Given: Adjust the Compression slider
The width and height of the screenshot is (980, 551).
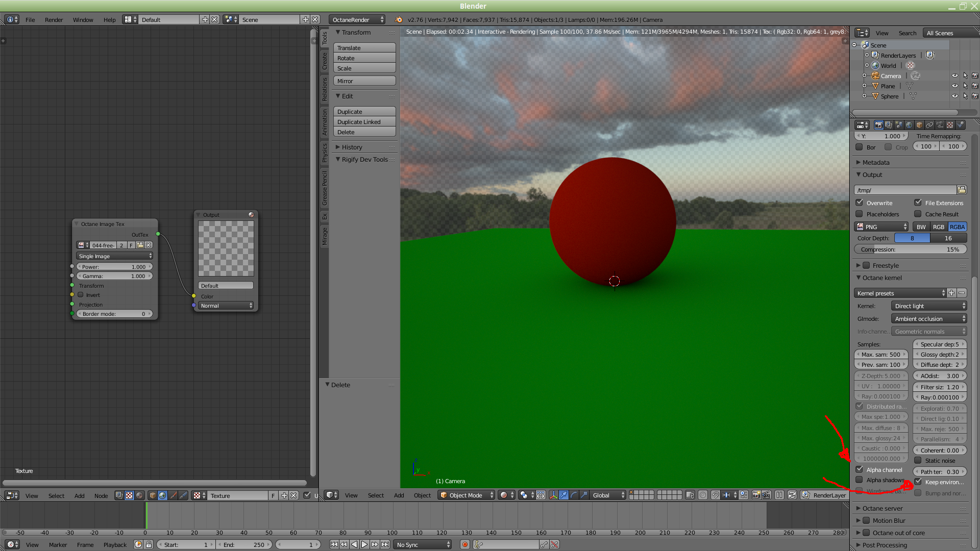Looking at the screenshot, I should point(910,249).
